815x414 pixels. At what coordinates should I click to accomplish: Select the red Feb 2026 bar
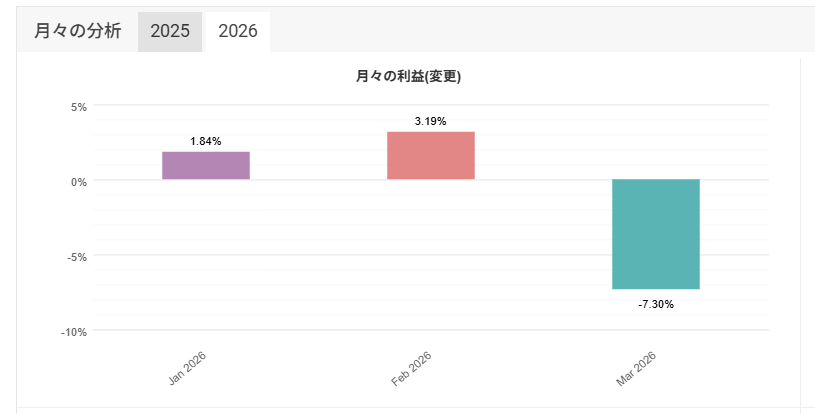(431, 156)
